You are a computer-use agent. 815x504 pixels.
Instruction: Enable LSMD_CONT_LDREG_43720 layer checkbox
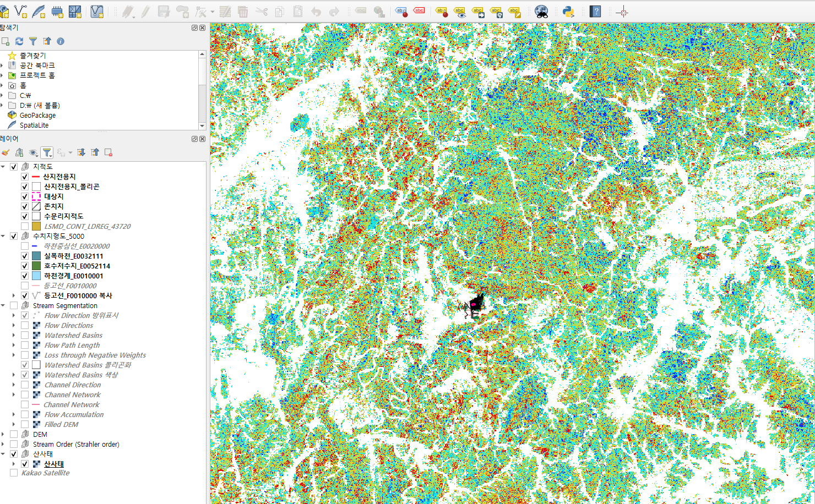[25, 226]
